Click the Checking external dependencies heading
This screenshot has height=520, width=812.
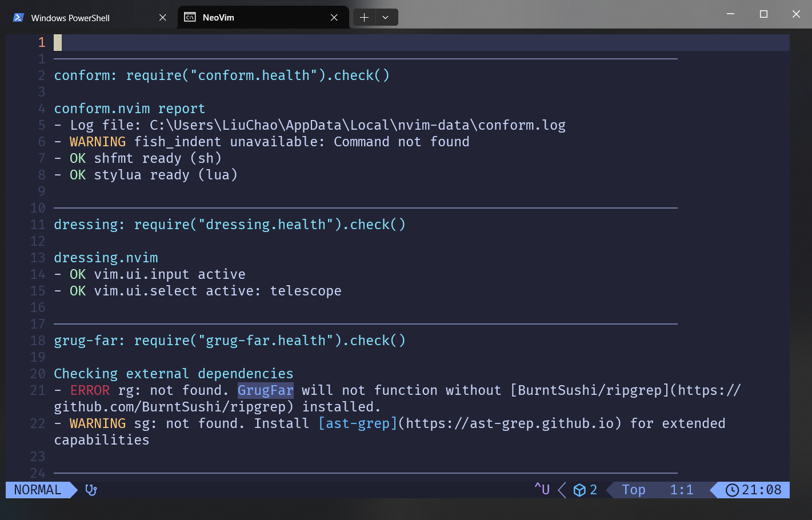point(174,374)
